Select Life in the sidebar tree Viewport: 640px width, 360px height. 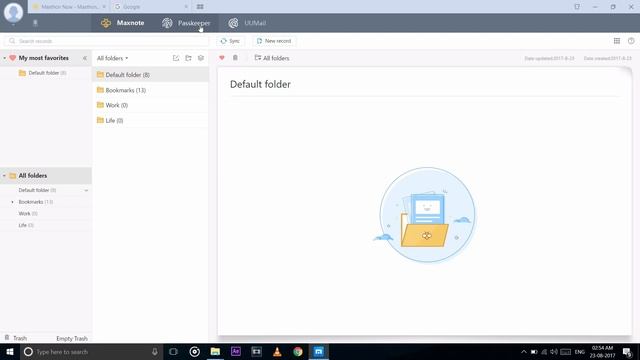tap(26, 225)
